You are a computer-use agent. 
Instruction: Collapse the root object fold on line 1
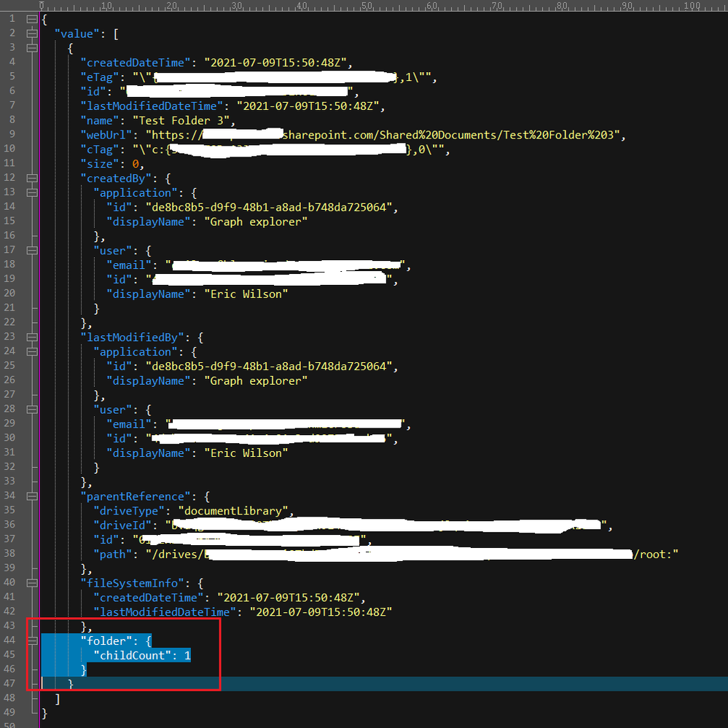31,19
